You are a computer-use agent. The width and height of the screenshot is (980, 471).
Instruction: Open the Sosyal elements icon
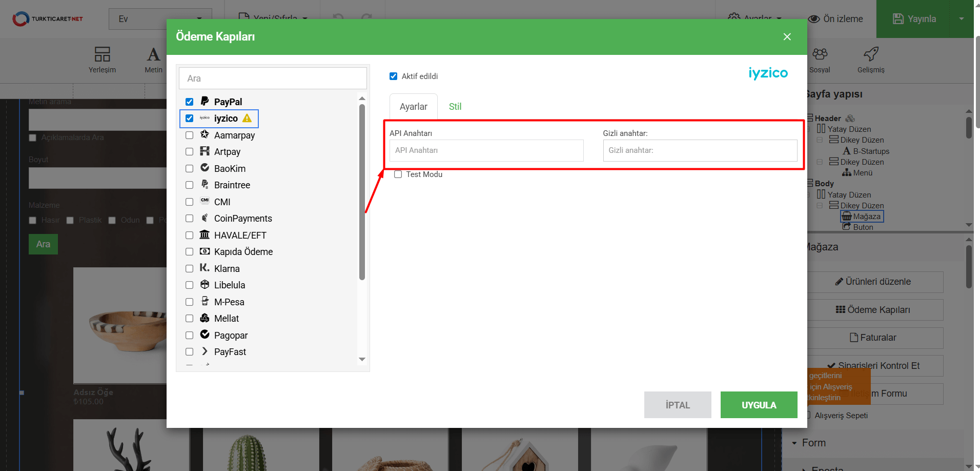(x=820, y=54)
